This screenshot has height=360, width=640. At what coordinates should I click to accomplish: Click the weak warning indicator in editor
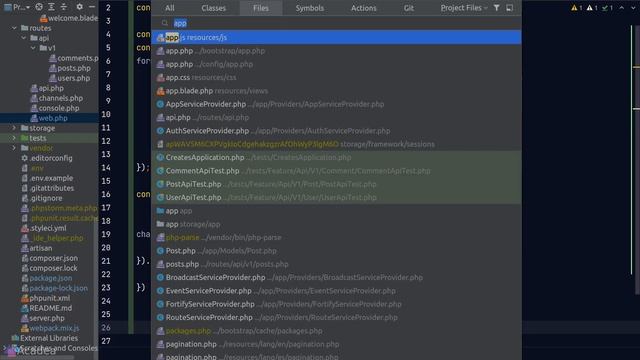(x=592, y=8)
